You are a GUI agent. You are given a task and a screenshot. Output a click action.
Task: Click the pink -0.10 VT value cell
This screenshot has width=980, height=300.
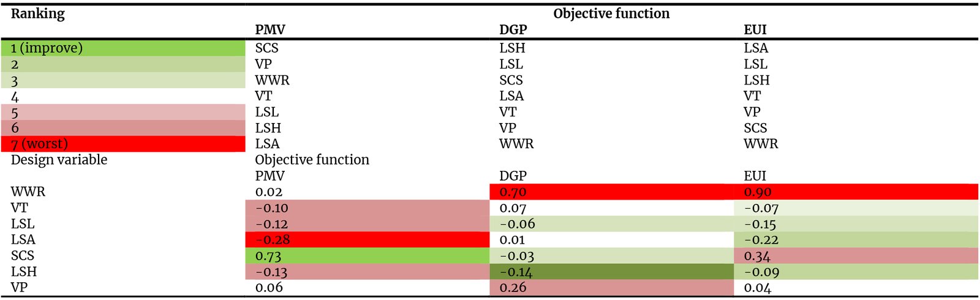367,208
